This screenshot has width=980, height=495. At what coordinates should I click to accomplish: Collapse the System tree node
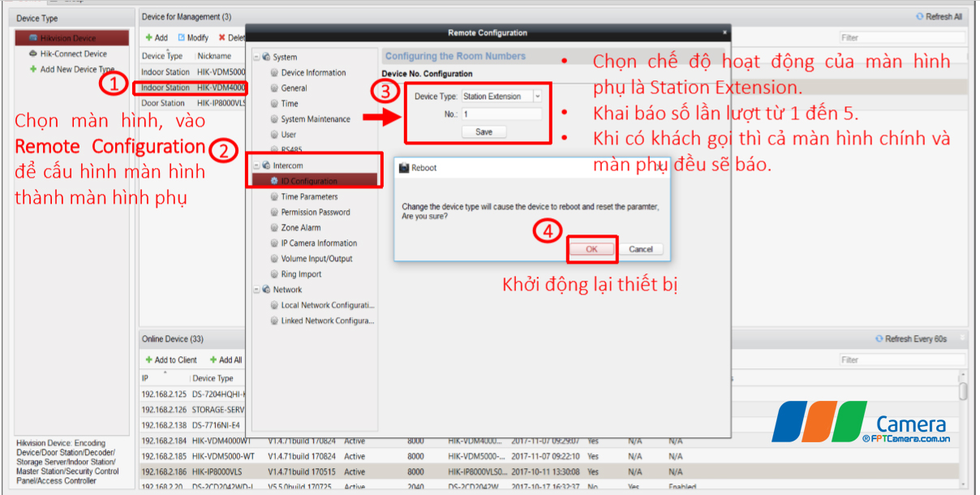[x=256, y=58]
